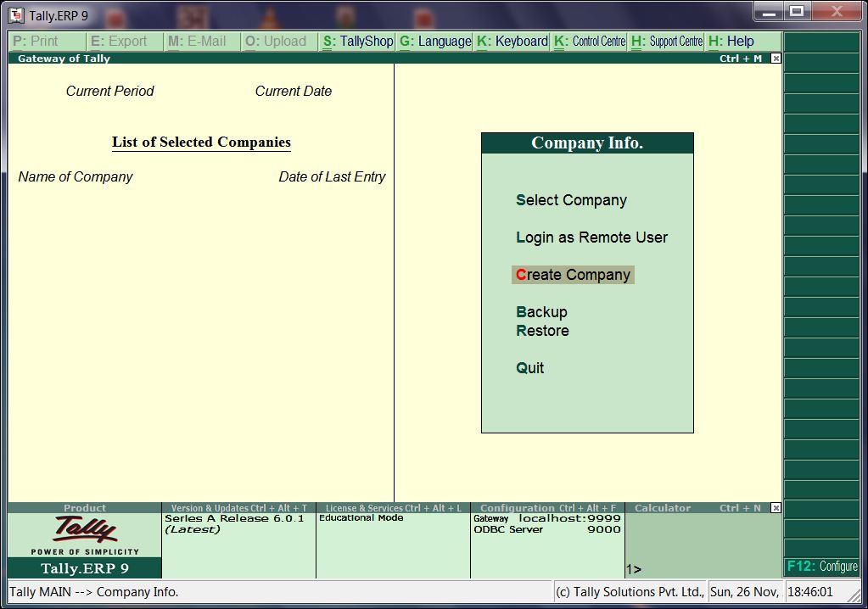868x609 pixels.
Task: Select Restore in Company Info menu
Action: click(x=542, y=331)
